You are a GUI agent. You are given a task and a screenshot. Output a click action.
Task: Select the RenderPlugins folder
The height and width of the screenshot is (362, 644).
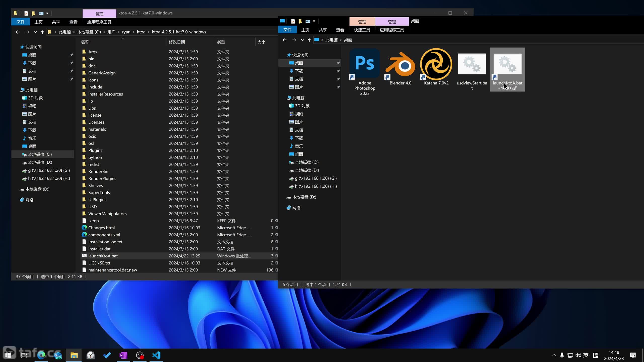102,178
